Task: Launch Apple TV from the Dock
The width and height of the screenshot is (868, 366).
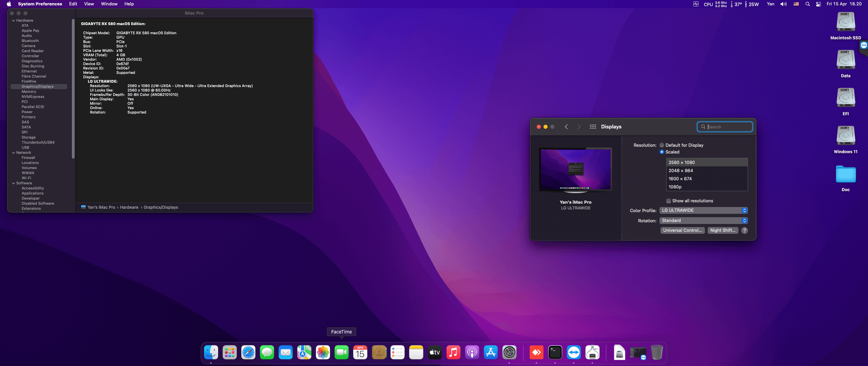Action: [435, 353]
